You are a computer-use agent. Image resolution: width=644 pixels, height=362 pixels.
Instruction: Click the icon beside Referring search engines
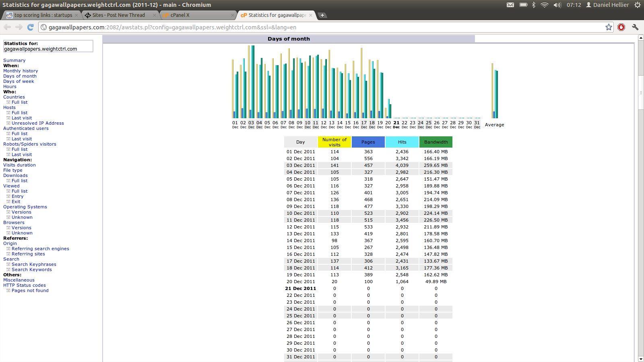(x=8, y=249)
